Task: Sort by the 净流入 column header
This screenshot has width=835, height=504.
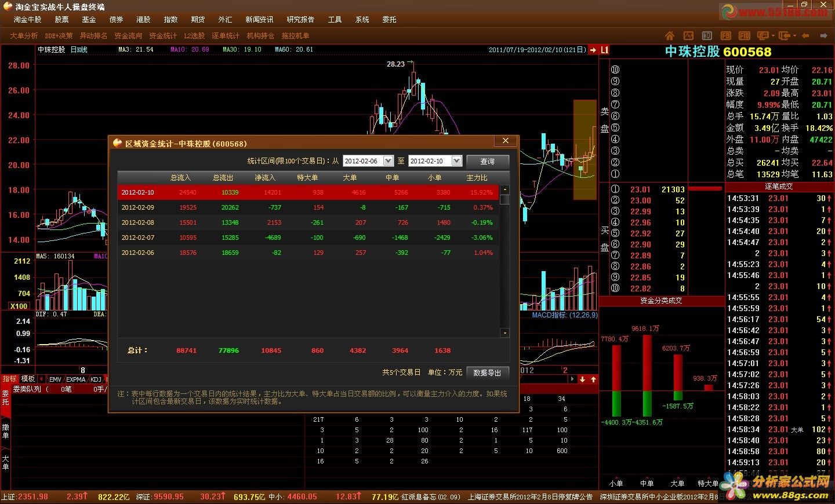Action: [x=265, y=178]
